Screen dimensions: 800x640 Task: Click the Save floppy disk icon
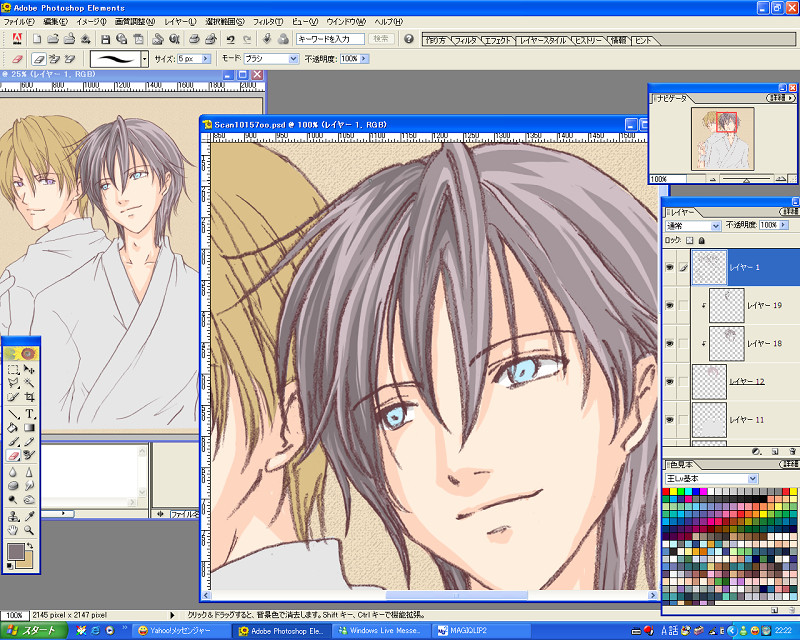point(105,39)
